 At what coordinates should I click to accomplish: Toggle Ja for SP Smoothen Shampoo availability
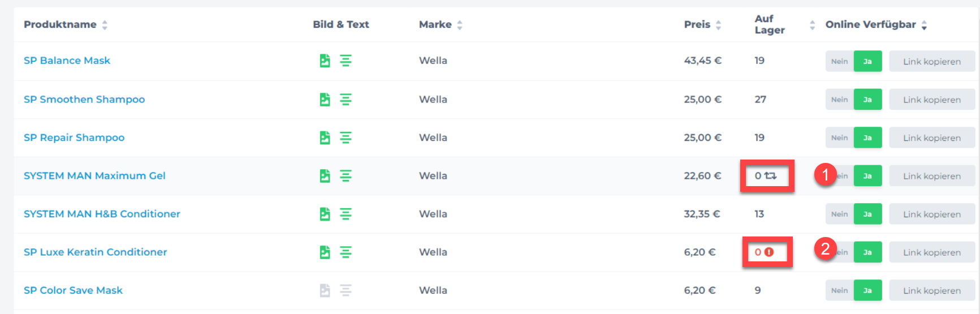click(867, 100)
